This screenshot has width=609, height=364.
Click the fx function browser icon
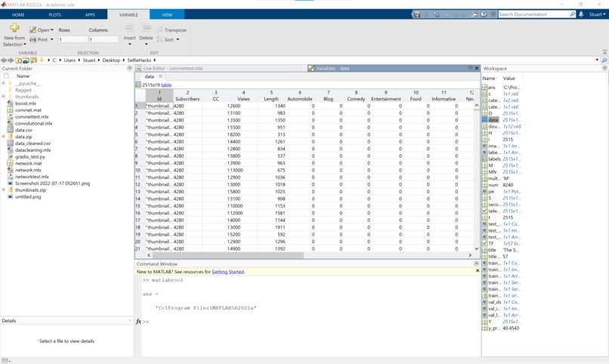[x=139, y=321]
